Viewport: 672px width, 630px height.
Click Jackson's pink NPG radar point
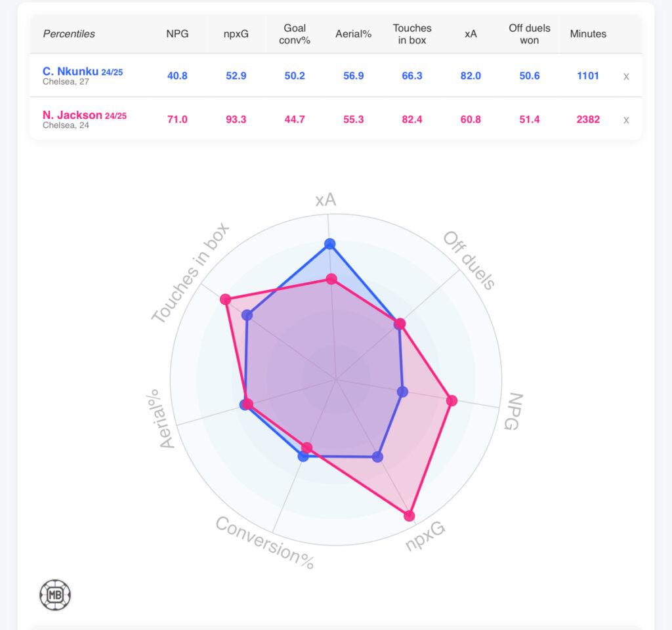(451, 401)
